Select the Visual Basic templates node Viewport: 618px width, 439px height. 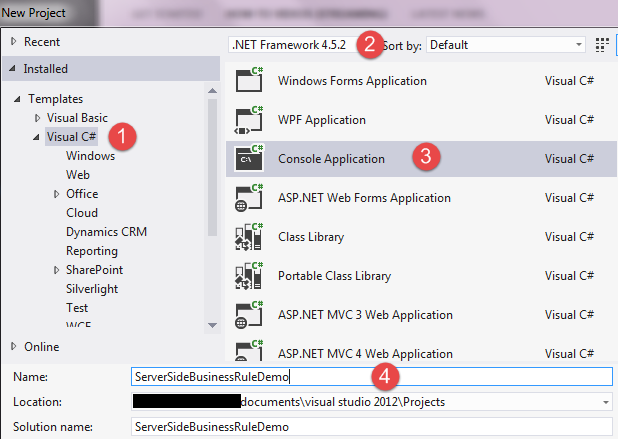[77, 118]
